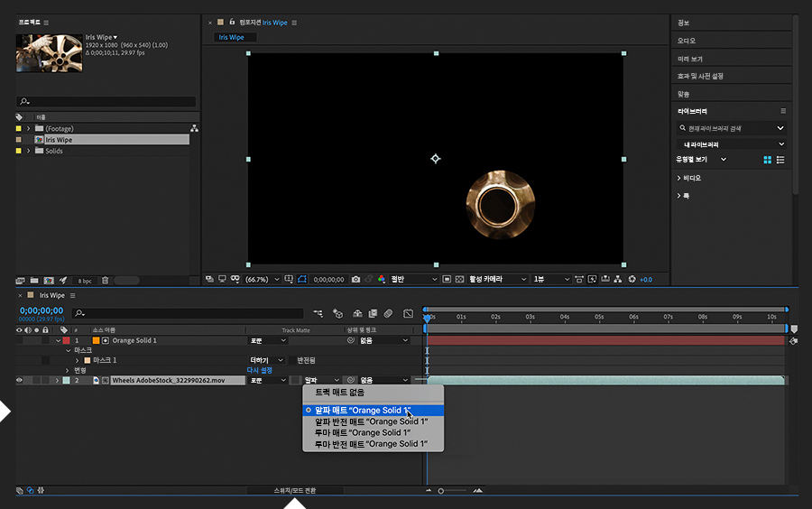This screenshot has height=509, width=812.
Task: Open mask mode dropdown for 마스크 1
Action: tap(267, 360)
